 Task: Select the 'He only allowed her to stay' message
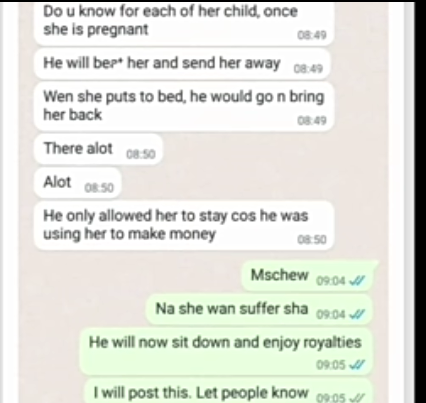[184, 226]
